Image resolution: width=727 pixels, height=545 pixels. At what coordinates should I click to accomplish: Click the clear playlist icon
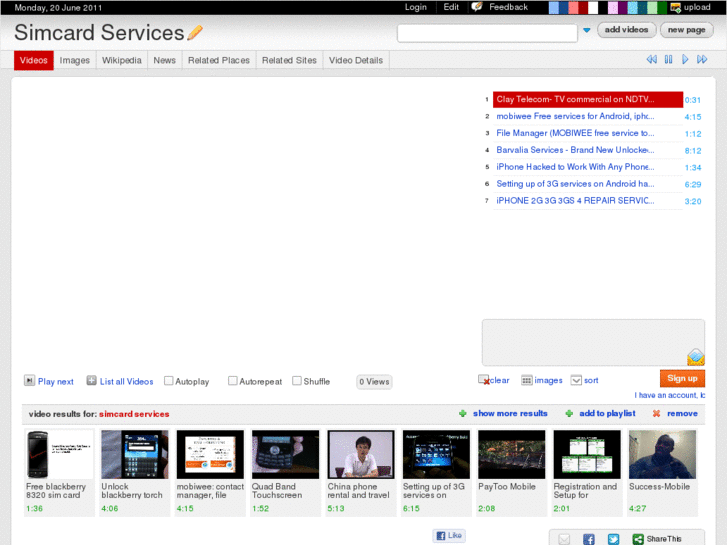click(x=484, y=380)
